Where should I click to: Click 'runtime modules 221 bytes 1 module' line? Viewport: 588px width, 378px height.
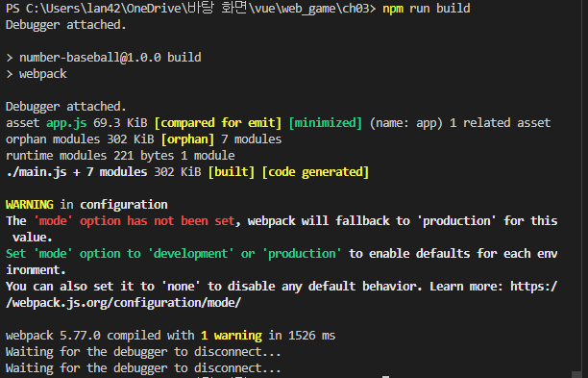coord(120,156)
